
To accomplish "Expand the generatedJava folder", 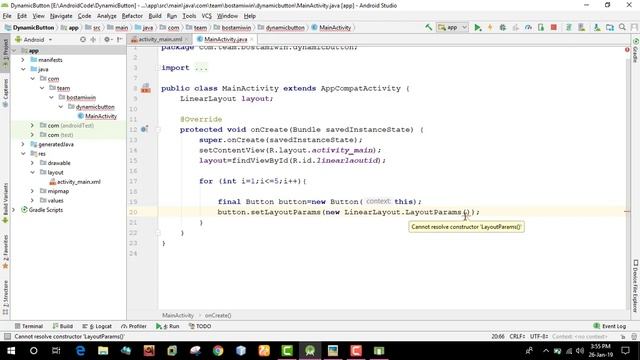I will coord(23,144).
